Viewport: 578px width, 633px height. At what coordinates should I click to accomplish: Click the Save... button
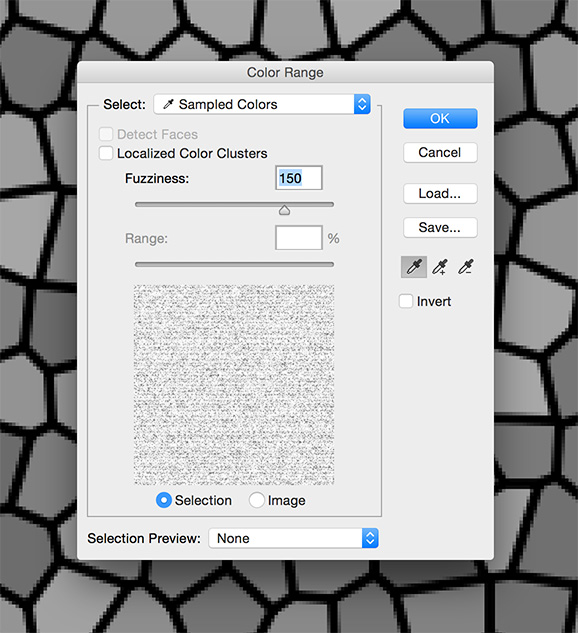440,228
